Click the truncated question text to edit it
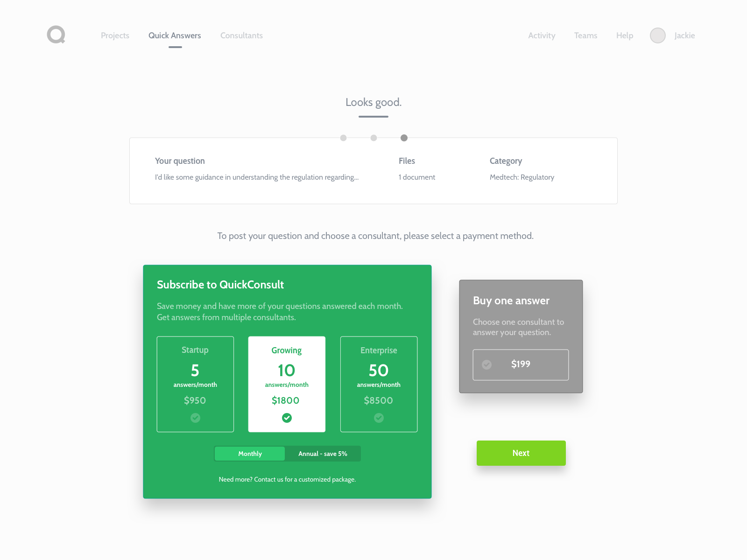747x560 pixels. click(x=257, y=177)
